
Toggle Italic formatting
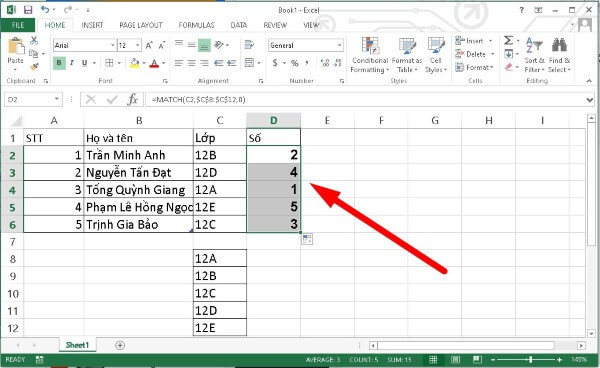[72, 63]
